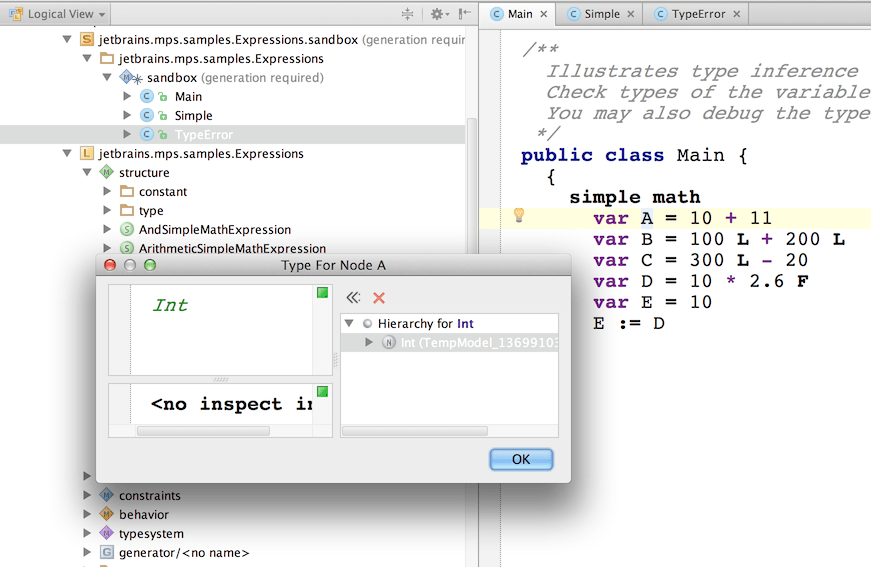
Task: Switch to the Simple editor tab
Action: 601,14
